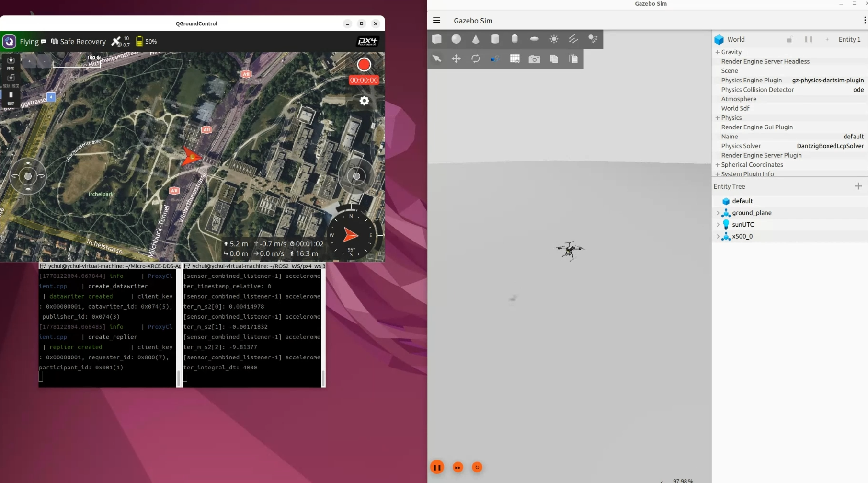Click the gz-physics-dartsim-plugin value
The width and height of the screenshot is (868, 483).
point(828,80)
